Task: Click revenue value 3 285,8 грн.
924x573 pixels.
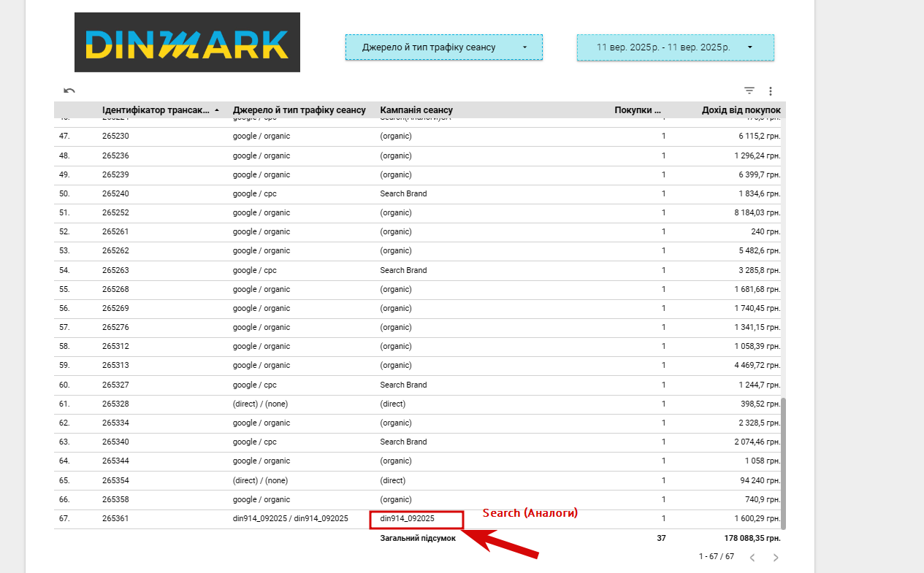Action: pyautogui.click(x=758, y=270)
